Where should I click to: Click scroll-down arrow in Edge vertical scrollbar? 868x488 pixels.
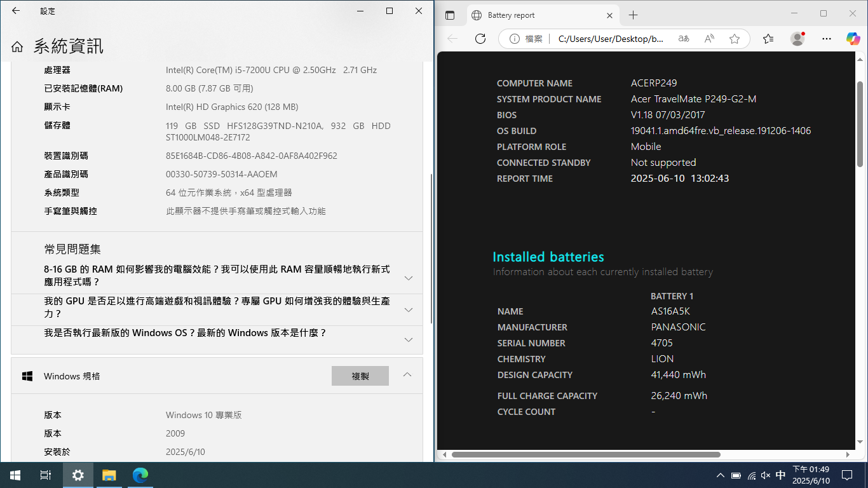(859, 442)
